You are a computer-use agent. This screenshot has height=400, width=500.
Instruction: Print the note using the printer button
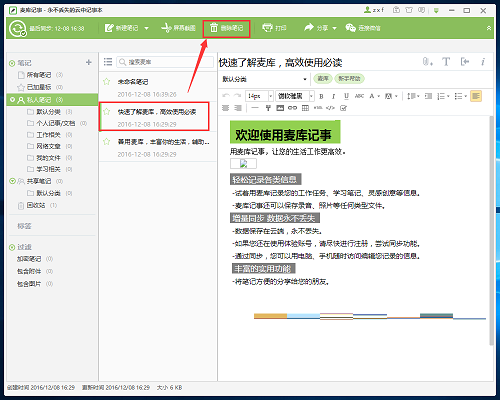(274, 28)
